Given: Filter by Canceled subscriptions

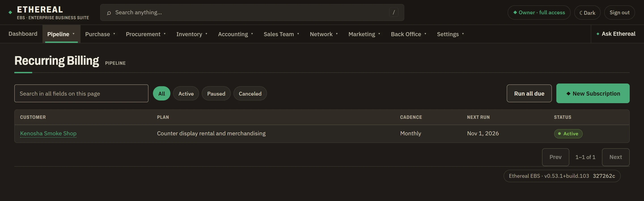Looking at the screenshot, I should [x=250, y=93].
